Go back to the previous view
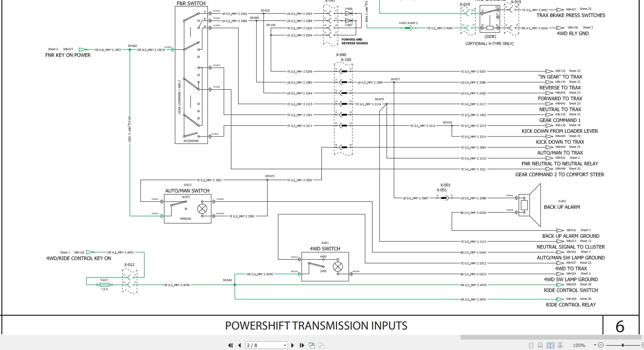This screenshot has height=350, width=644. click(311, 345)
